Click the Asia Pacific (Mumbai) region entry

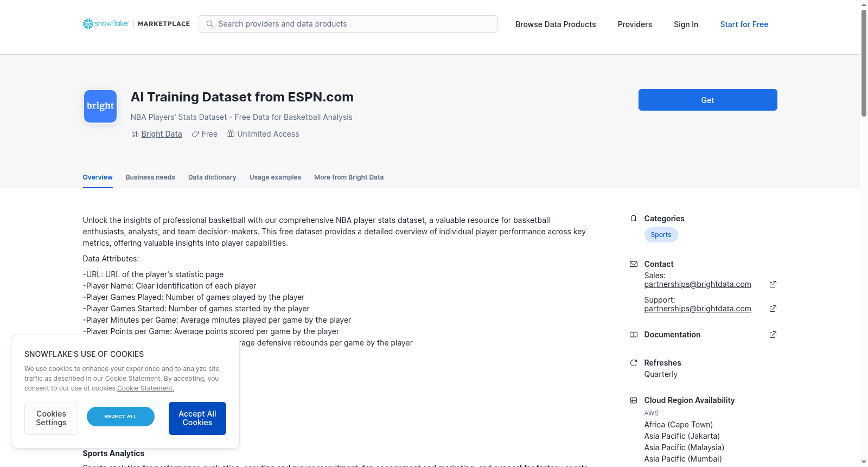pos(683,459)
